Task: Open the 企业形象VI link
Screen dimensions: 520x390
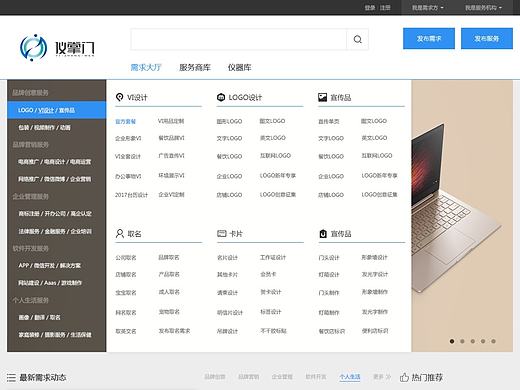Action: 128,138
